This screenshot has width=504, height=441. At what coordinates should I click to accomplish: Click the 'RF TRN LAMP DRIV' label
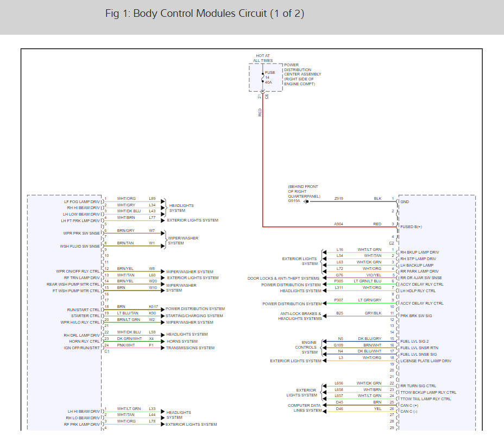click(81, 278)
